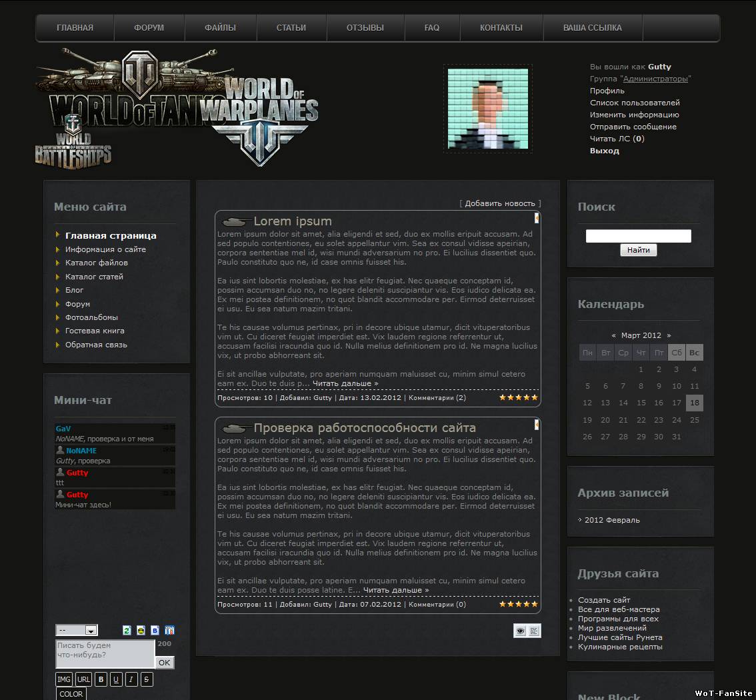
Task: Insert URL tag in mini-chat
Action: coord(83,679)
